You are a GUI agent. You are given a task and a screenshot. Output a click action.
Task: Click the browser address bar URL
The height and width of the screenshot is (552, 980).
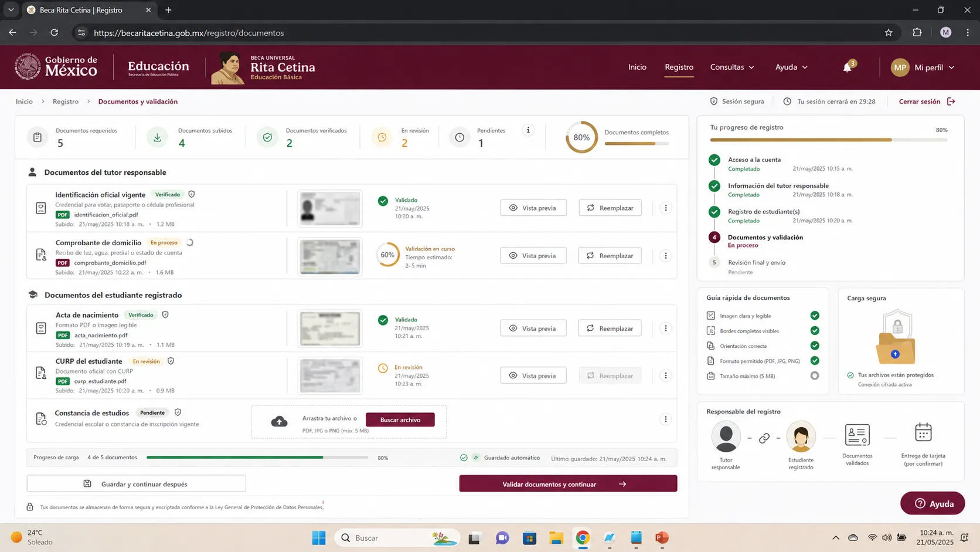(189, 33)
